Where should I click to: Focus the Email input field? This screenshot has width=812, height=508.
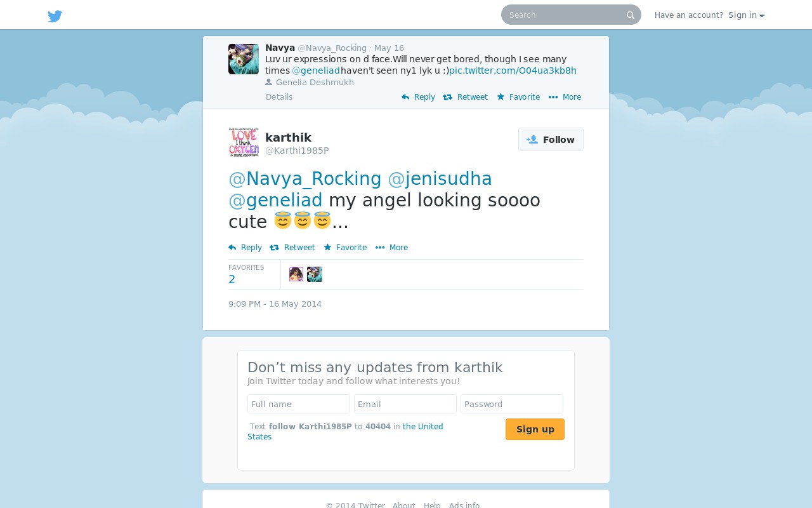pos(405,404)
